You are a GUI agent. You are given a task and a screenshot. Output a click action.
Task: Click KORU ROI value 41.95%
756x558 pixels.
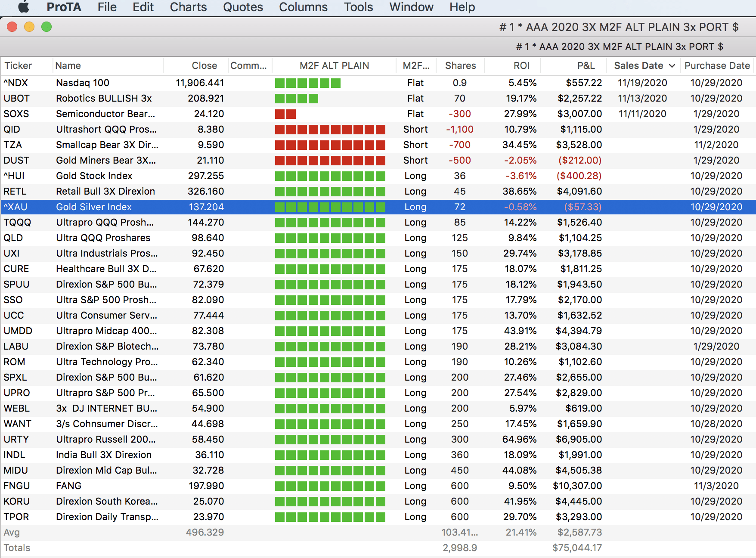pyautogui.click(x=520, y=501)
